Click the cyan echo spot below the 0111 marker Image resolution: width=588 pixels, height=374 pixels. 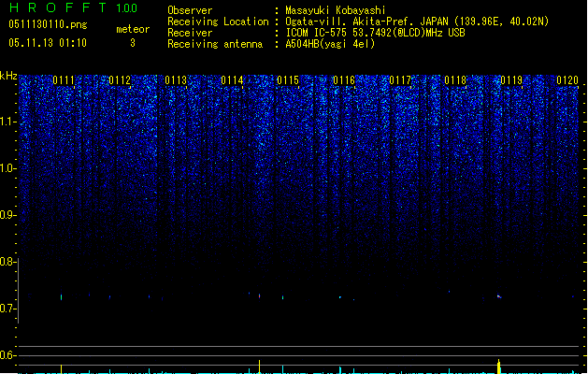(x=61, y=297)
